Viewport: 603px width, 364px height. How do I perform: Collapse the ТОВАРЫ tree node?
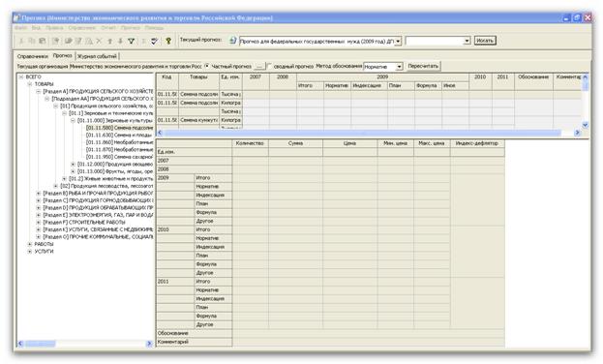(x=30, y=84)
